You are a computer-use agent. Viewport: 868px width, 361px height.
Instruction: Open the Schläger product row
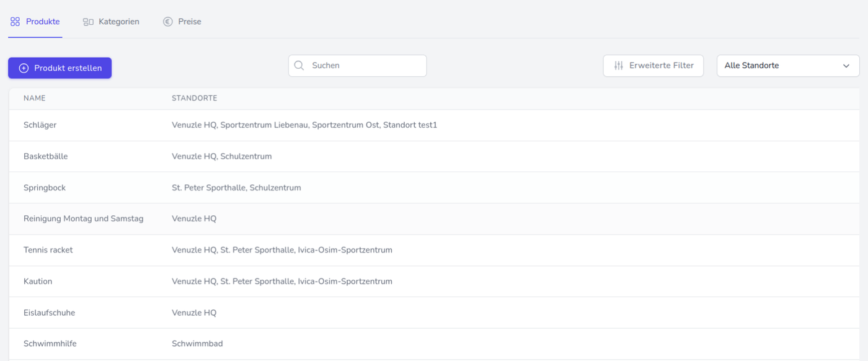[40, 125]
